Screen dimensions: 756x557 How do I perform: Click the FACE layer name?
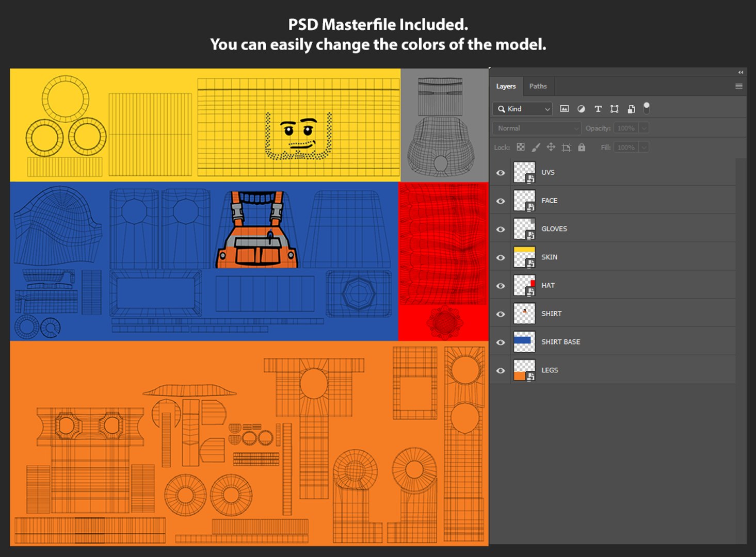[x=549, y=201]
